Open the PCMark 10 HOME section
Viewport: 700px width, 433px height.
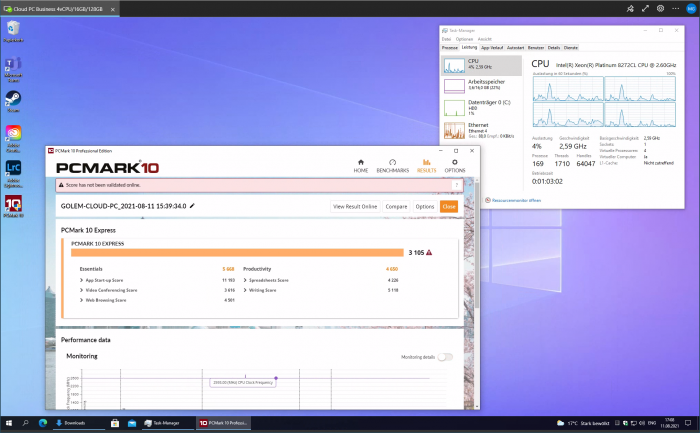tap(361, 166)
